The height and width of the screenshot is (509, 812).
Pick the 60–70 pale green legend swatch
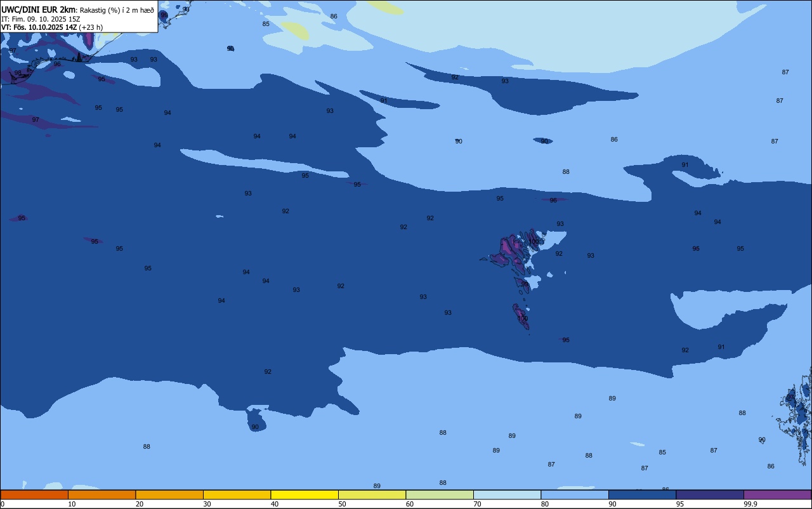[440, 494]
